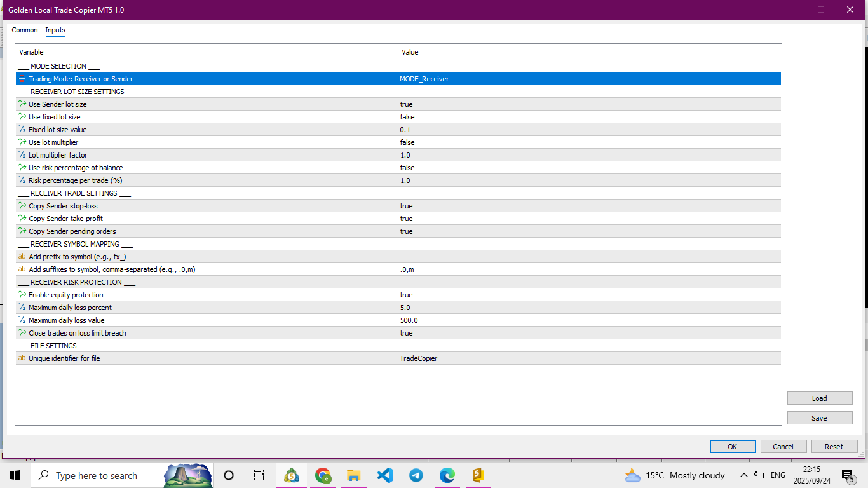Edit Maximum daily loss value 500.0
Image resolution: width=868 pixels, height=488 pixels.
click(x=589, y=320)
